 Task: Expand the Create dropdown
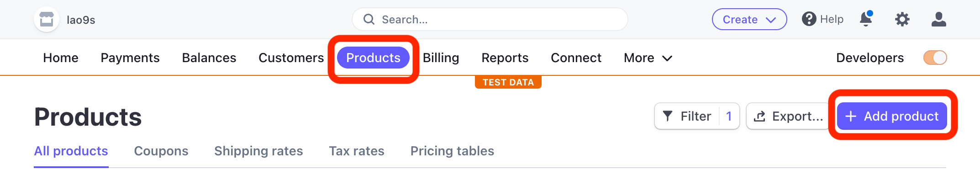coord(749,20)
